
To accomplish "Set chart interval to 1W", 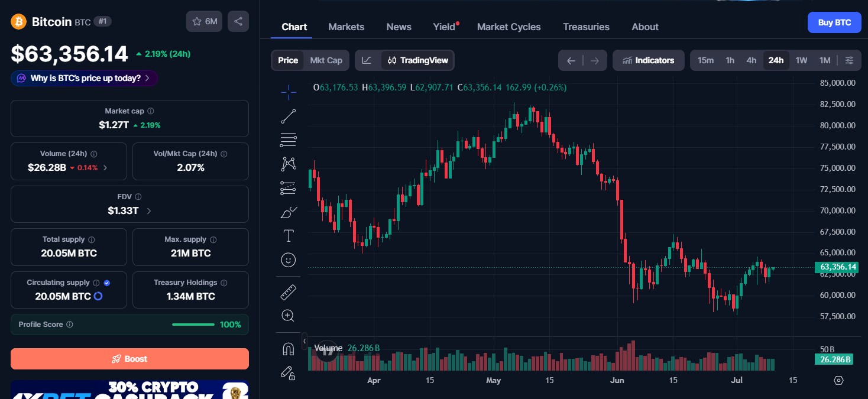I will (801, 60).
